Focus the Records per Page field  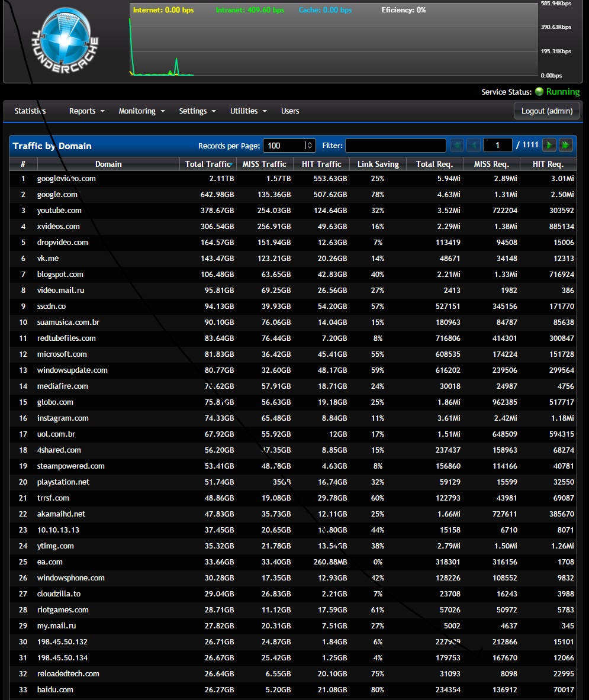click(289, 146)
